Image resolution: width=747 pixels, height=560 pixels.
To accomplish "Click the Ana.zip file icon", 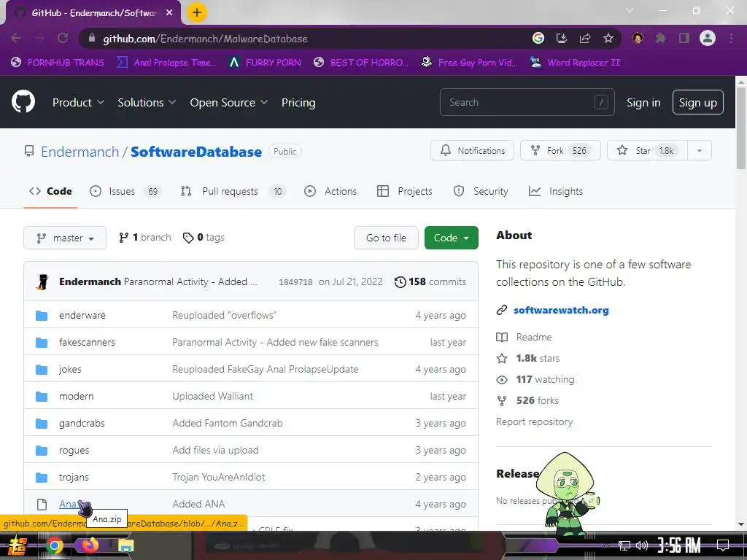I will click(42, 505).
